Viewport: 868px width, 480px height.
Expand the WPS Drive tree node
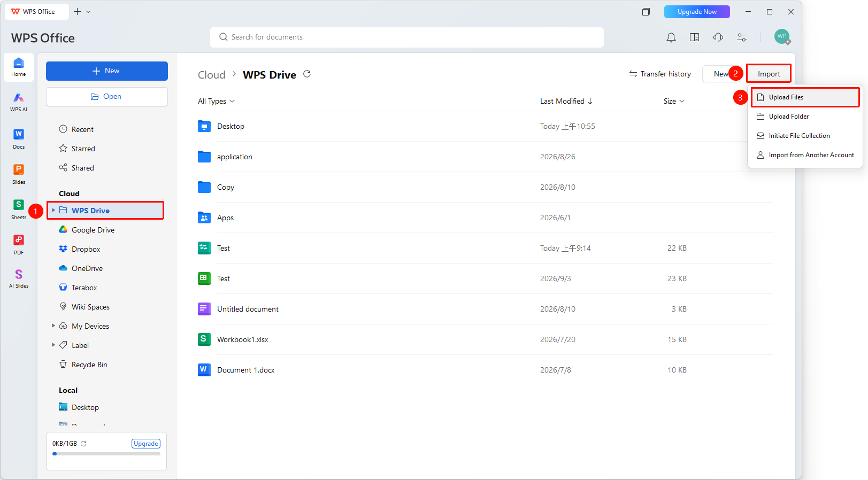pyautogui.click(x=53, y=210)
